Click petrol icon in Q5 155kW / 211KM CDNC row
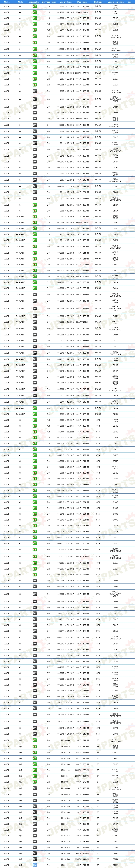Image resolution: width=135 pixels, height=868 pixels. click(35, 740)
